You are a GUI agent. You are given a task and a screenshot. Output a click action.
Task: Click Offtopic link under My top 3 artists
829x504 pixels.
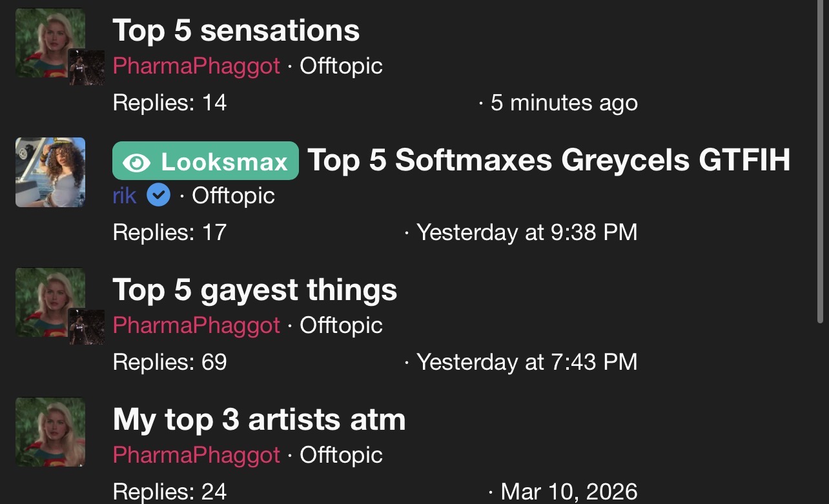(341, 455)
